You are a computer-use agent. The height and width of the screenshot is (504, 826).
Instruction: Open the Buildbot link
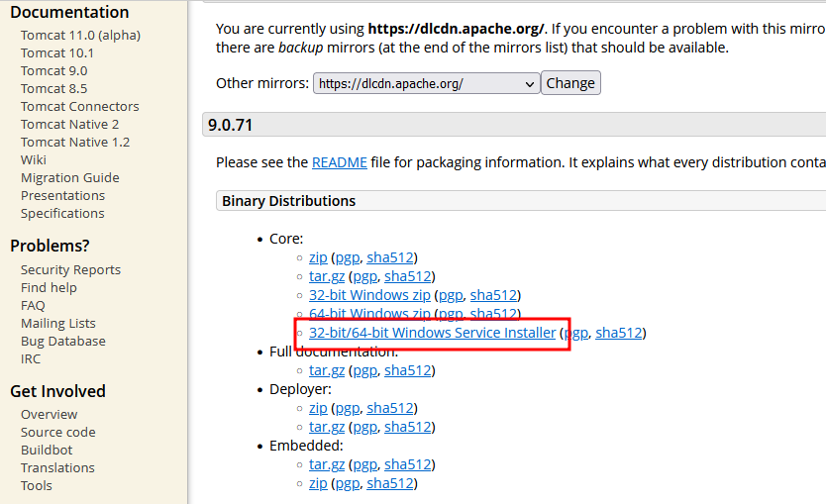coord(47,451)
